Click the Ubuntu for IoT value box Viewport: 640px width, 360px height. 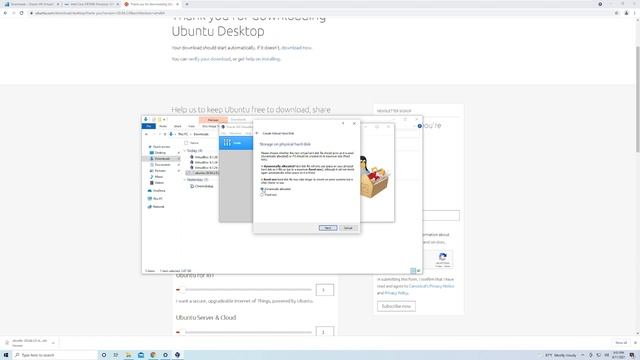coord(324,290)
